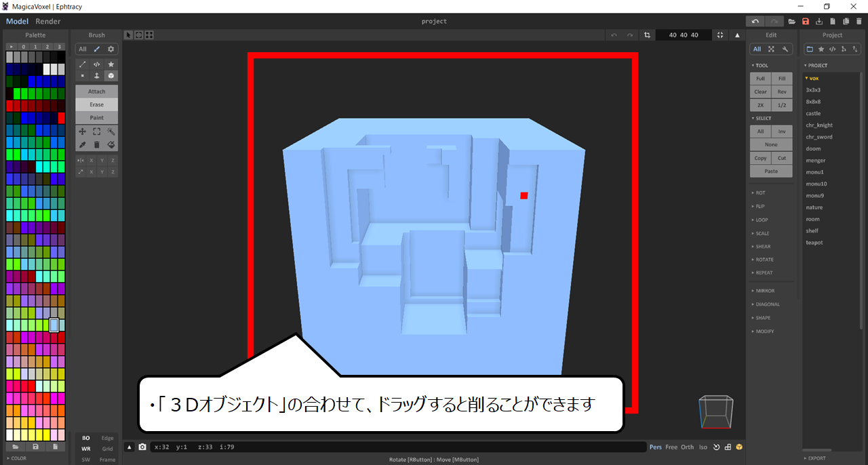Image resolution: width=868 pixels, height=465 pixels.
Task: Toggle mirror Y axis button
Action: (x=102, y=160)
